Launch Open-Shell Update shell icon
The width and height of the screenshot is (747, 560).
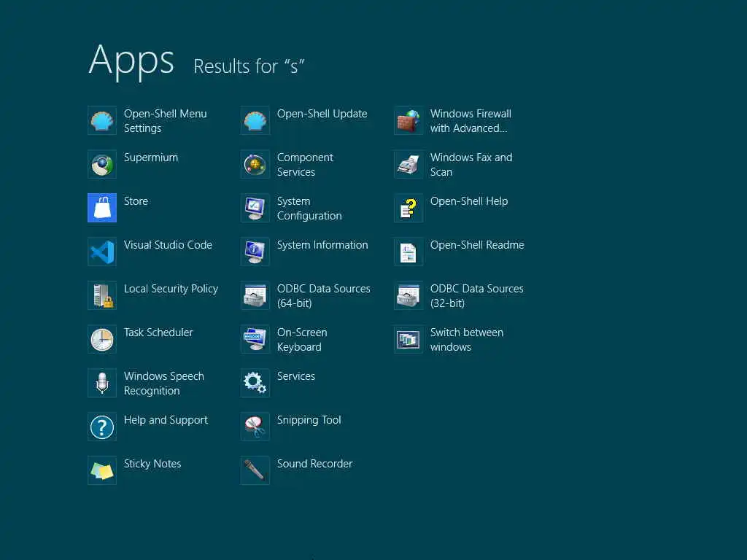255,120
